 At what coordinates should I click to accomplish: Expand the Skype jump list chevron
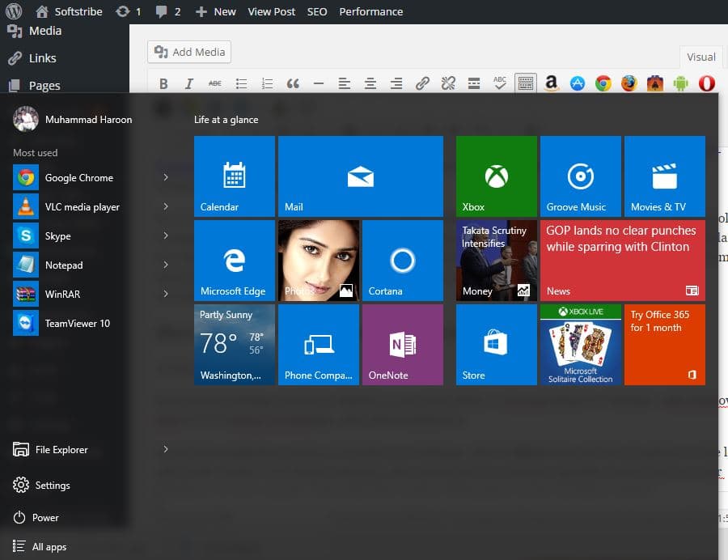(x=166, y=235)
